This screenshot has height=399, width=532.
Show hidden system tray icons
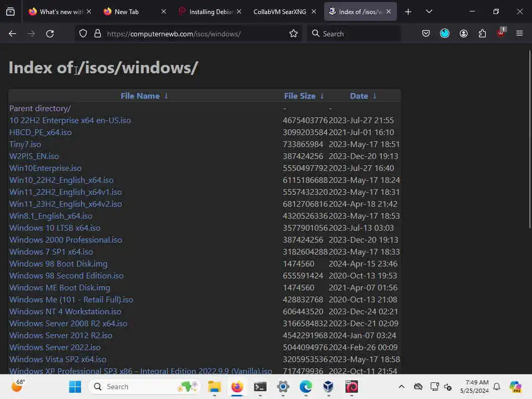[x=402, y=387]
